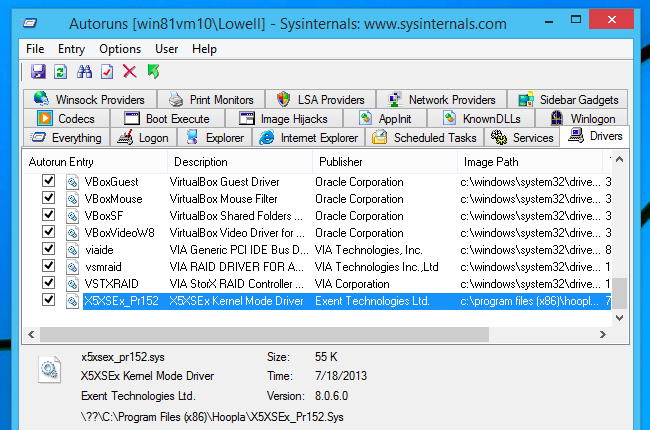
Task: Uncheck the VBoxMouse entry checkbox
Action: click(x=49, y=198)
